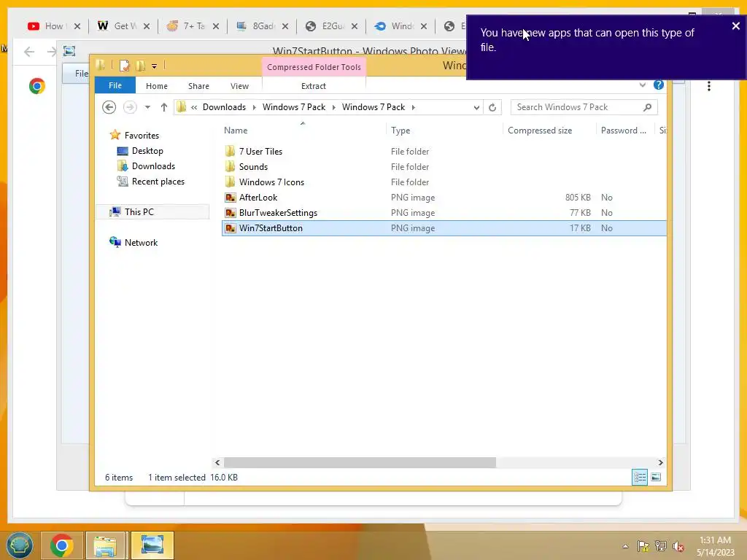Open the taskbar clock and date
The width and height of the screenshot is (747, 560).
pyautogui.click(x=715, y=546)
